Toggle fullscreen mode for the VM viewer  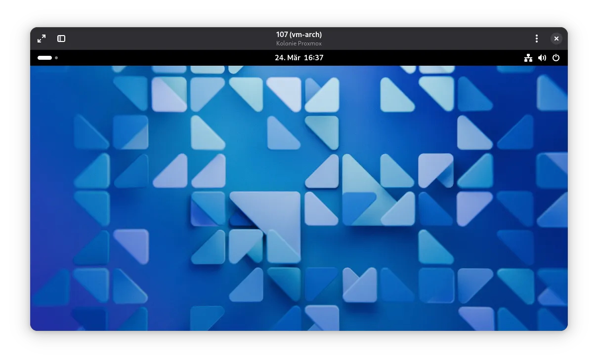[x=42, y=39]
